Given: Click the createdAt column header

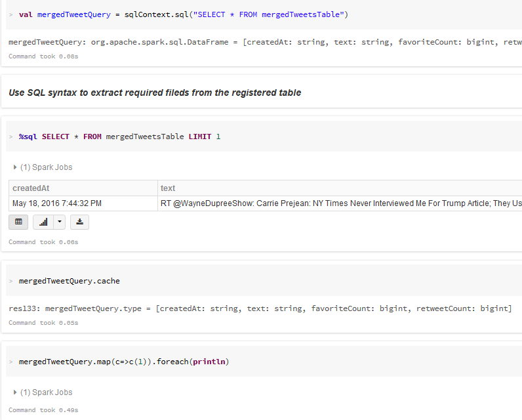Looking at the screenshot, I should 83,188.
